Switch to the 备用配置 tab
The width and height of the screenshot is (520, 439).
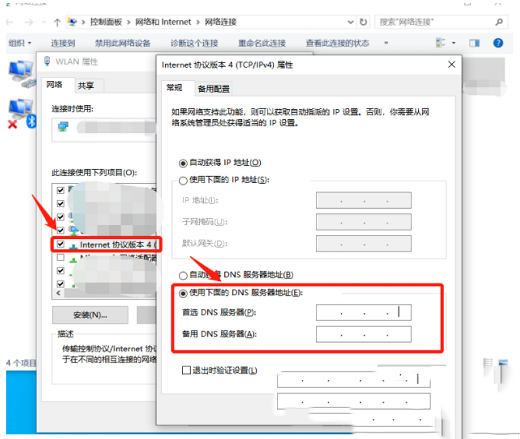coord(214,89)
